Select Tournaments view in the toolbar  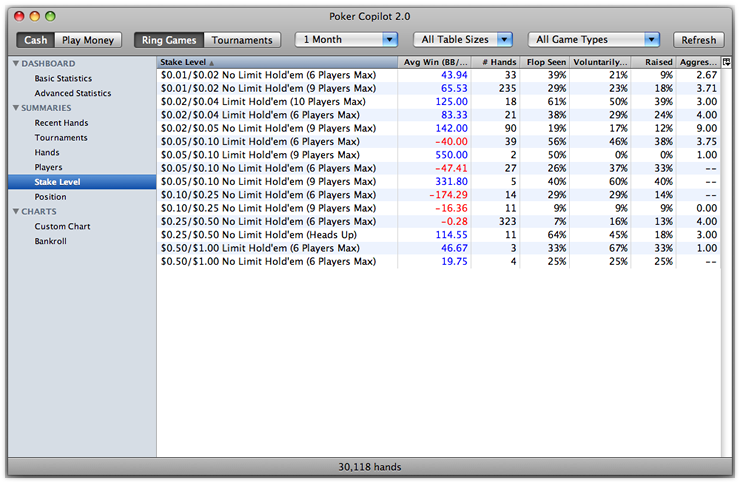(242, 40)
